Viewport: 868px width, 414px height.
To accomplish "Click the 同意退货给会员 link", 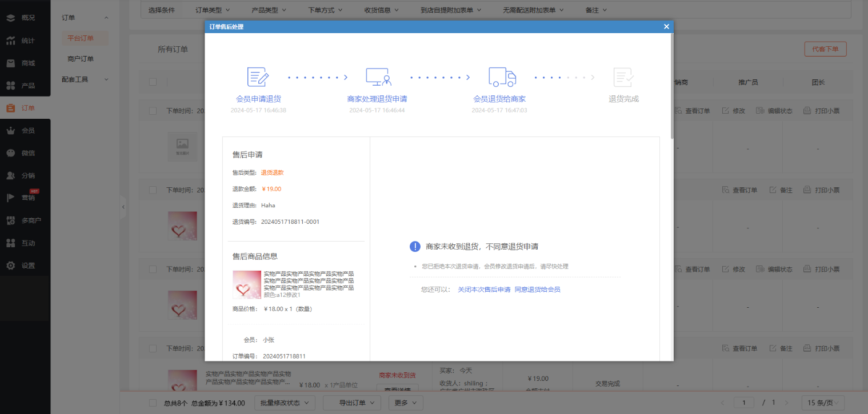I will click(x=537, y=290).
